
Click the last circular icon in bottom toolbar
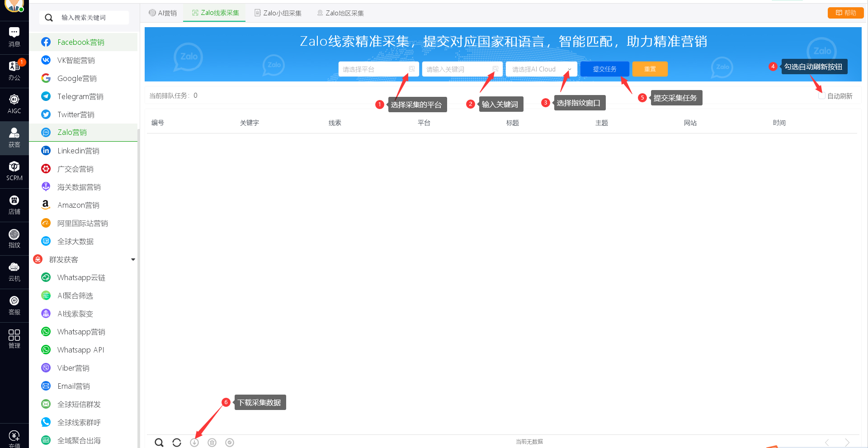coord(230,442)
